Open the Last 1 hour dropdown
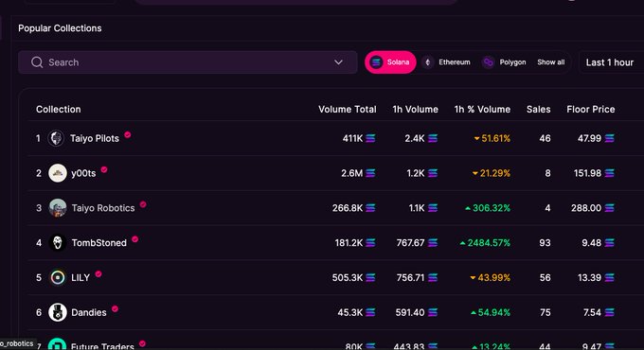This screenshot has width=644, height=350. tap(611, 62)
